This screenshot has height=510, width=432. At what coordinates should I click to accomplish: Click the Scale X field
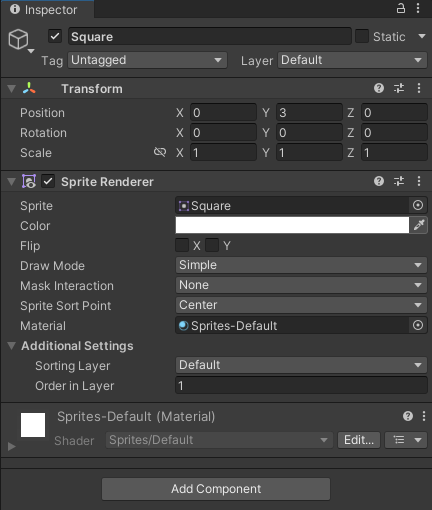(x=223, y=153)
